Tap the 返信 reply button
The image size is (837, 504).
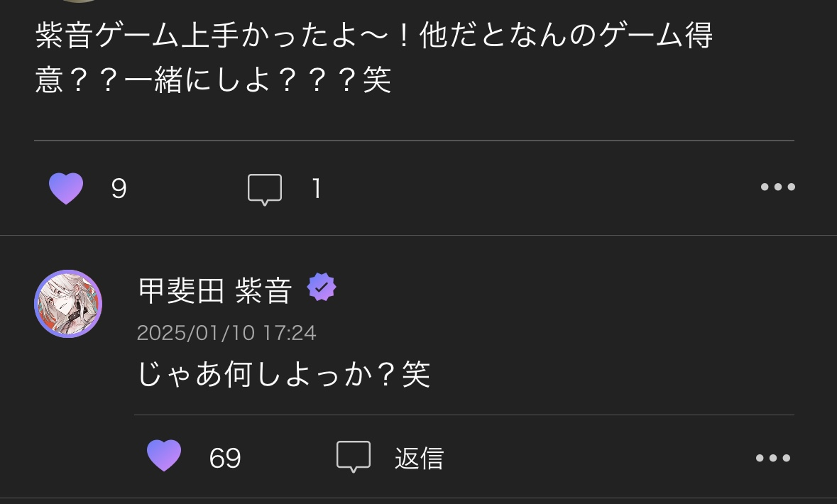click(x=419, y=458)
